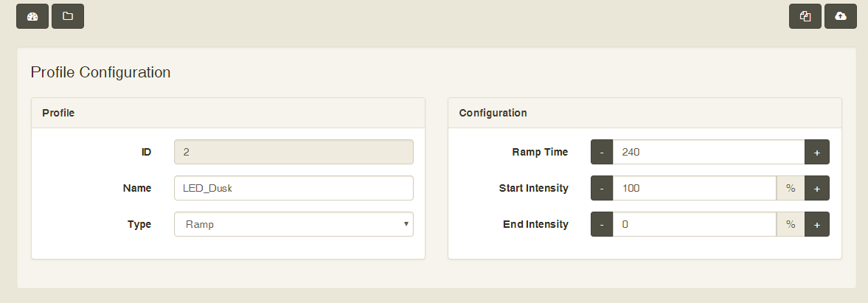Click the disabled ID field

click(294, 152)
